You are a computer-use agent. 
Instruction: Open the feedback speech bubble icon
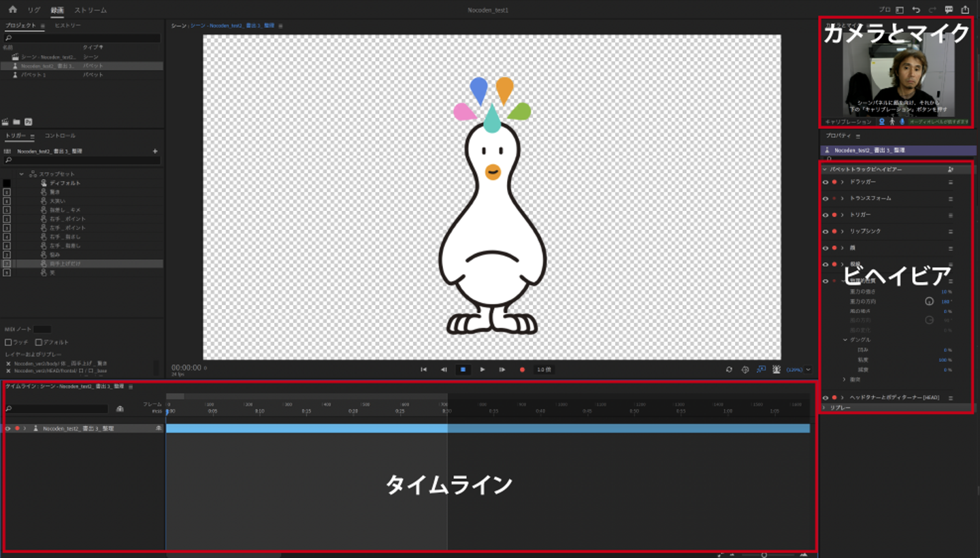pos(949,10)
